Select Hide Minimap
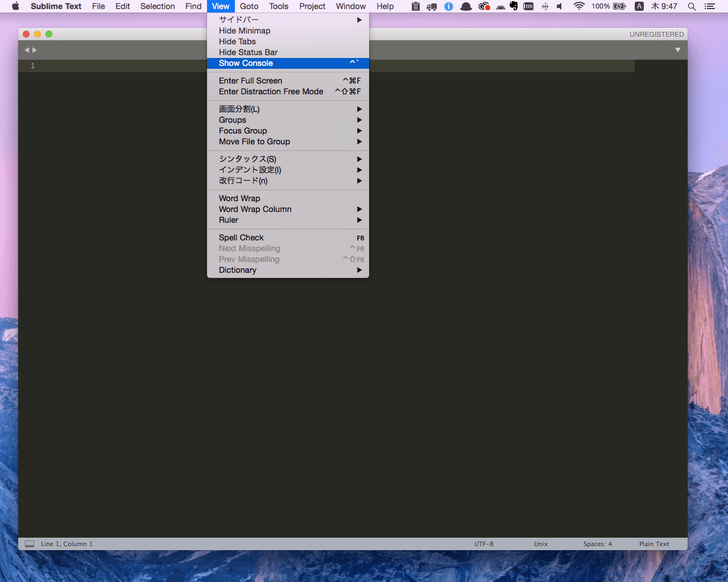The height and width of the screenshot is (582, 728). point(288,31)
